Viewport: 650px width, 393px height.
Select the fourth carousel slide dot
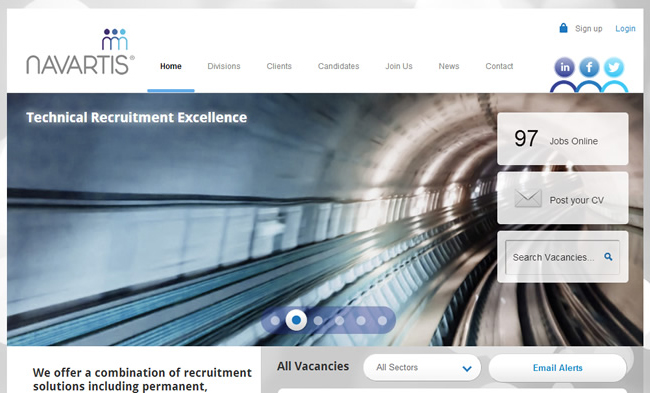(x=340, y=320)
